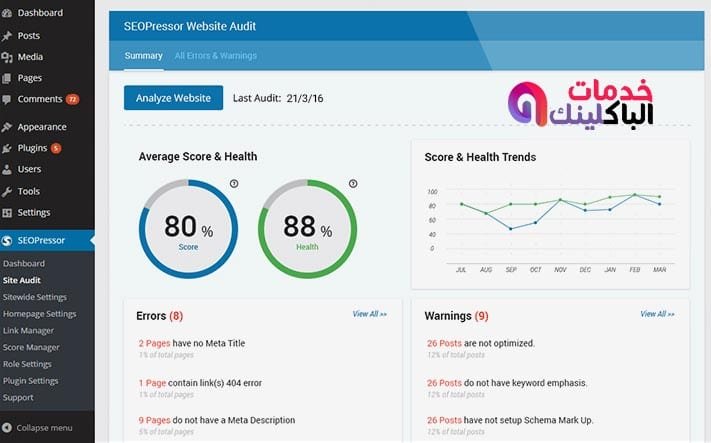
Task: Click the Appearance paintbrush icon
Action: [x=8, y=127]
